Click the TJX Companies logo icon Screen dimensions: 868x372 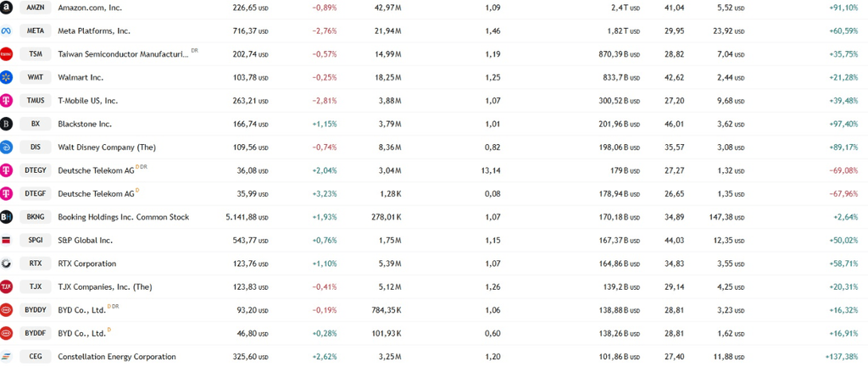[7, 286]
